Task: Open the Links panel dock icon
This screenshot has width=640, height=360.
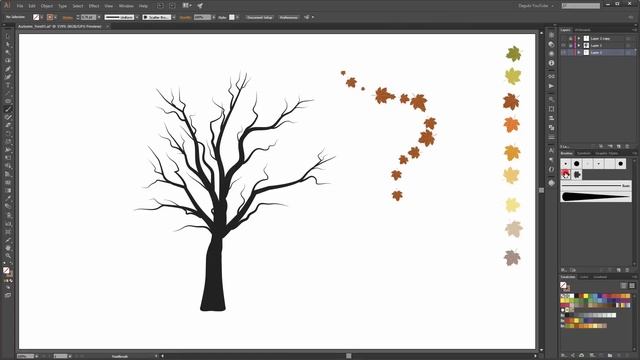Action: [551, 76]
